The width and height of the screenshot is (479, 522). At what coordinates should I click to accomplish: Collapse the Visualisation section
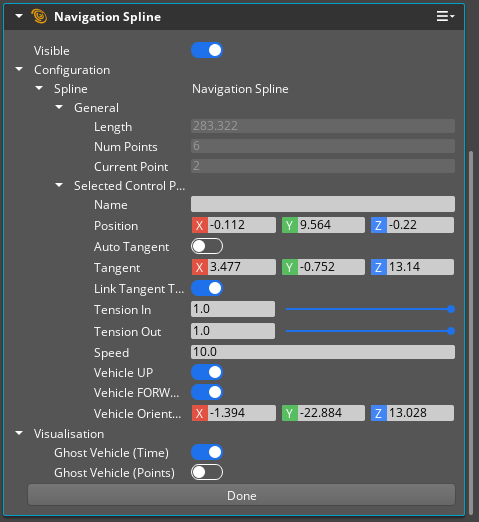click(19, 433)
